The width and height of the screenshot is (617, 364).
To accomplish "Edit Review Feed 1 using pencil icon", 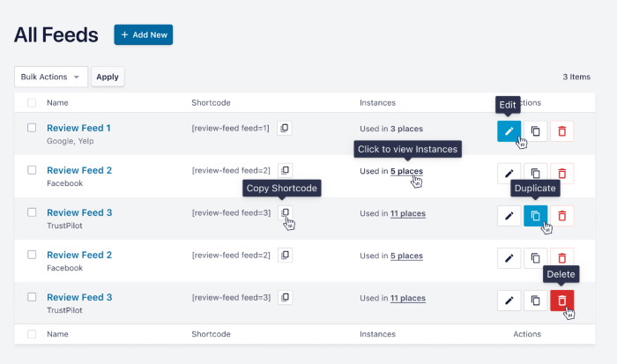I will click(x=509, y=131).
